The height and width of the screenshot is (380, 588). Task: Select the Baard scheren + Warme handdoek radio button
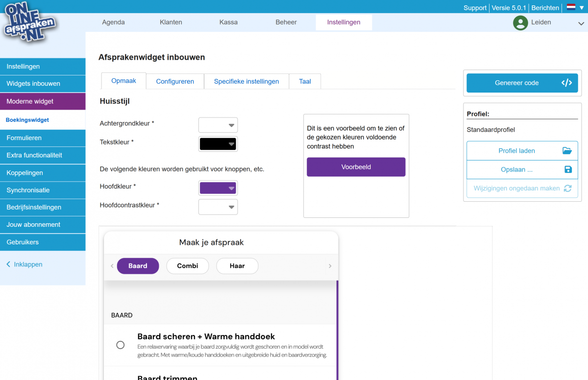(120, 345)
